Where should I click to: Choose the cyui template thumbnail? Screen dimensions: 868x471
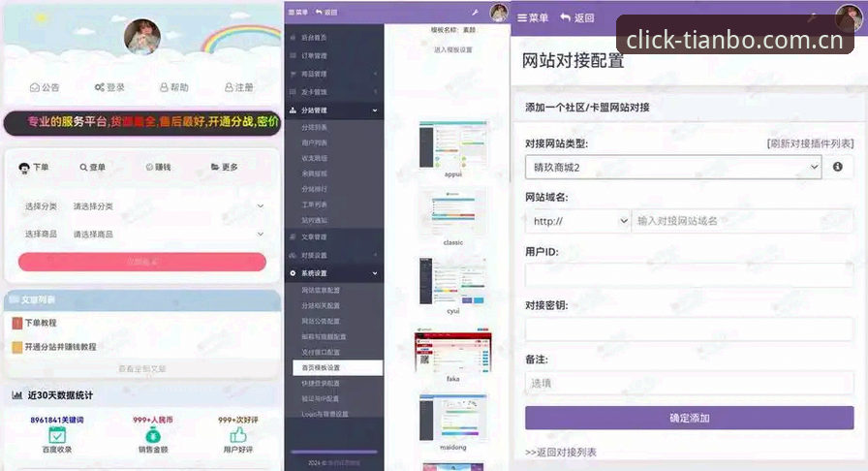pyautogui.click(x=452, y=281)
